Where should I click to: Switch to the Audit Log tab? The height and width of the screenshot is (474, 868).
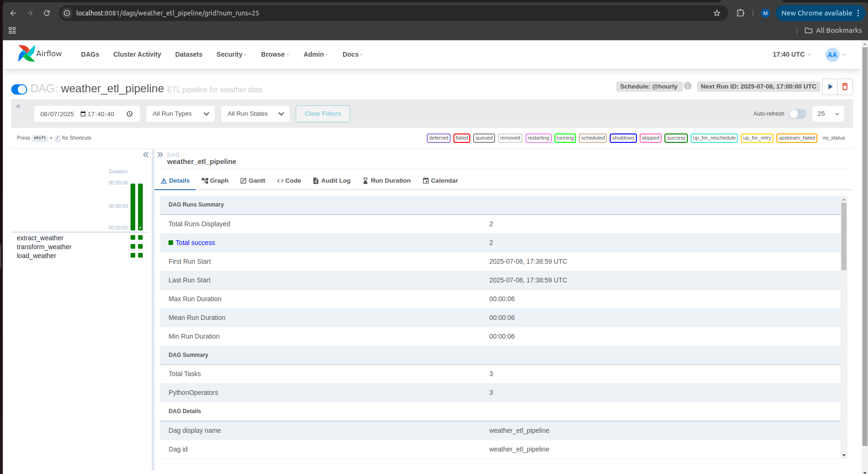click(x=332, y=181)
